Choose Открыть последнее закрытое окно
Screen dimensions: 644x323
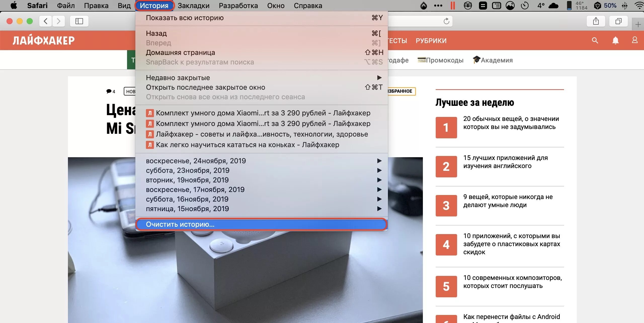pos(262,87)
